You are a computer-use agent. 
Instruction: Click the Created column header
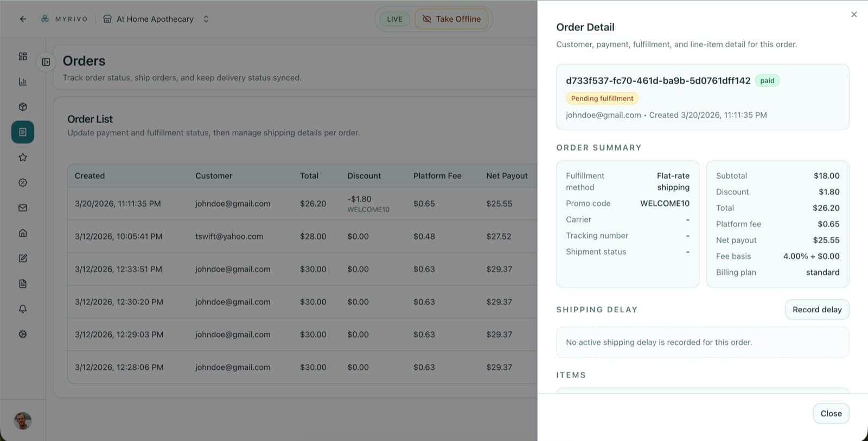[90, 176]
